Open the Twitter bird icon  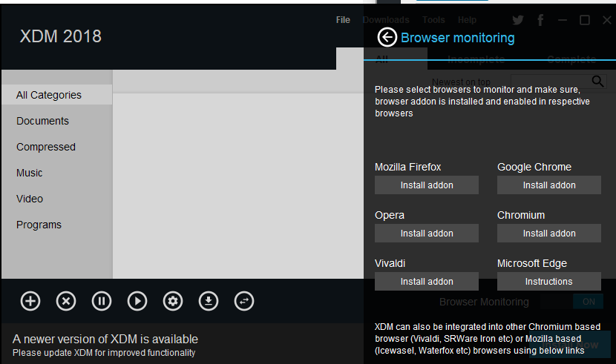tap(518, 20)
